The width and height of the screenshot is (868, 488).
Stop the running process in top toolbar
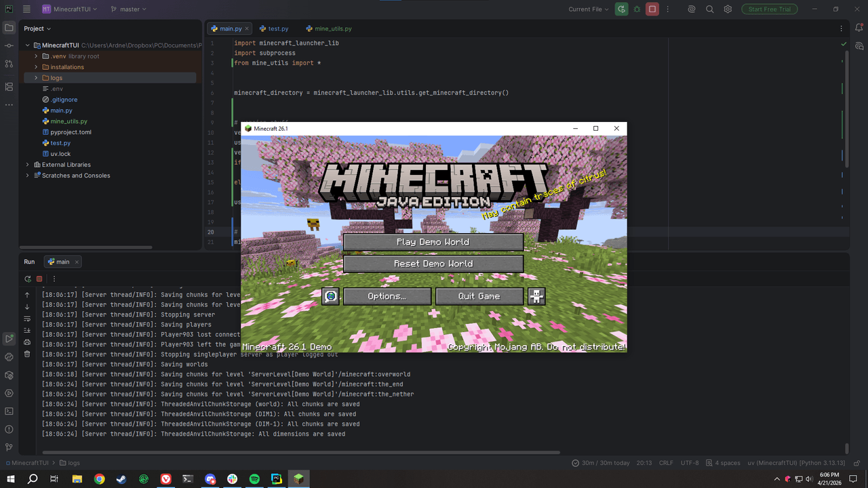coord(652,9)
